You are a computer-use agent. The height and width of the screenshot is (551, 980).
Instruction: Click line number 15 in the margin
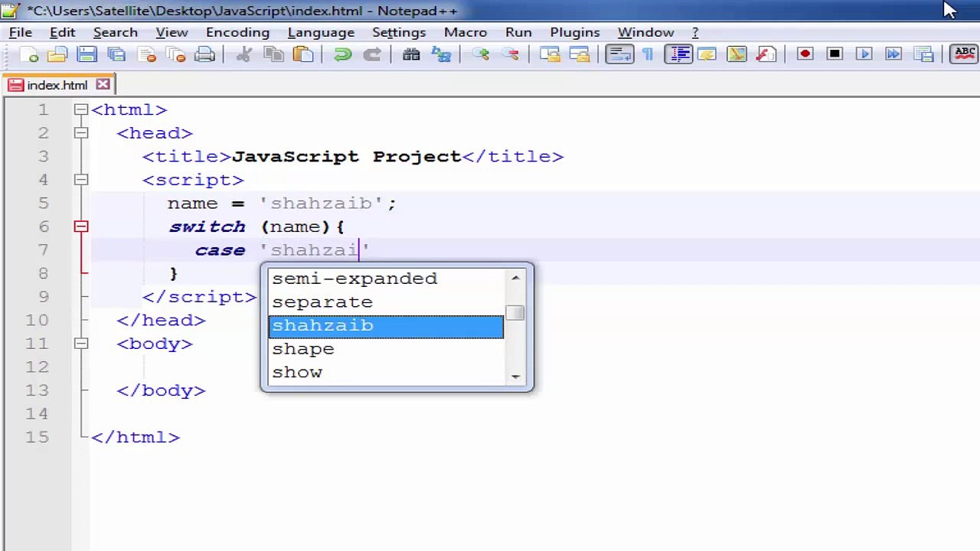(37, 437)
